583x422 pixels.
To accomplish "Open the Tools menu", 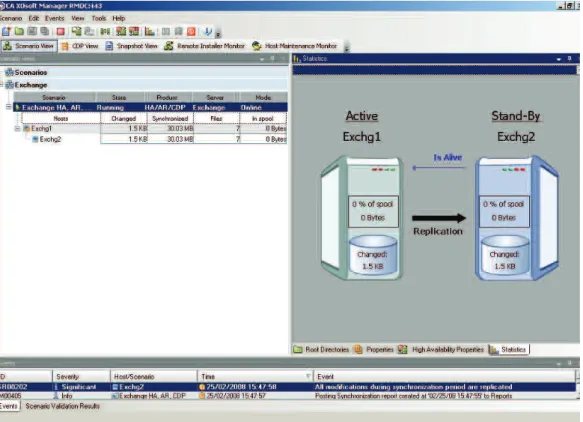I will (99, 18).
